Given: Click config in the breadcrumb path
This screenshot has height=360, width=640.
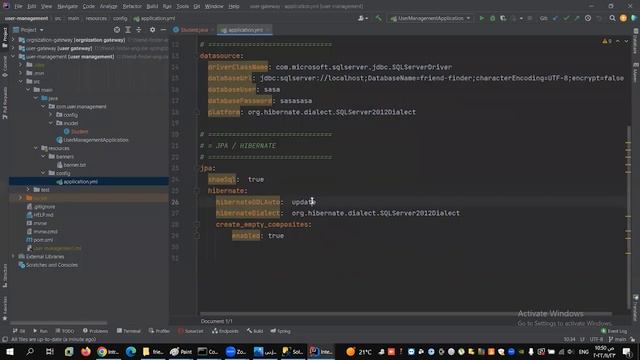Looking at the screenshot, I should coord(120,18).
